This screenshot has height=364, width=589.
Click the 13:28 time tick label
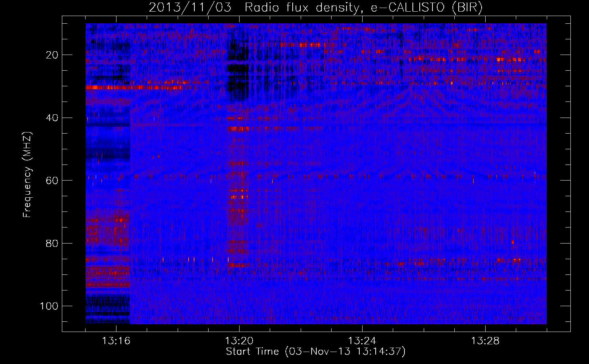coord(485,341)
